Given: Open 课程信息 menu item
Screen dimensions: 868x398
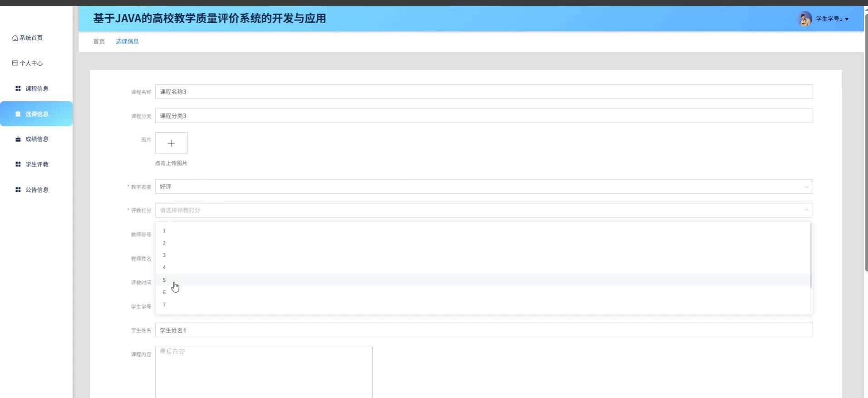Looking at the screenshot, I should coord(37,89).
